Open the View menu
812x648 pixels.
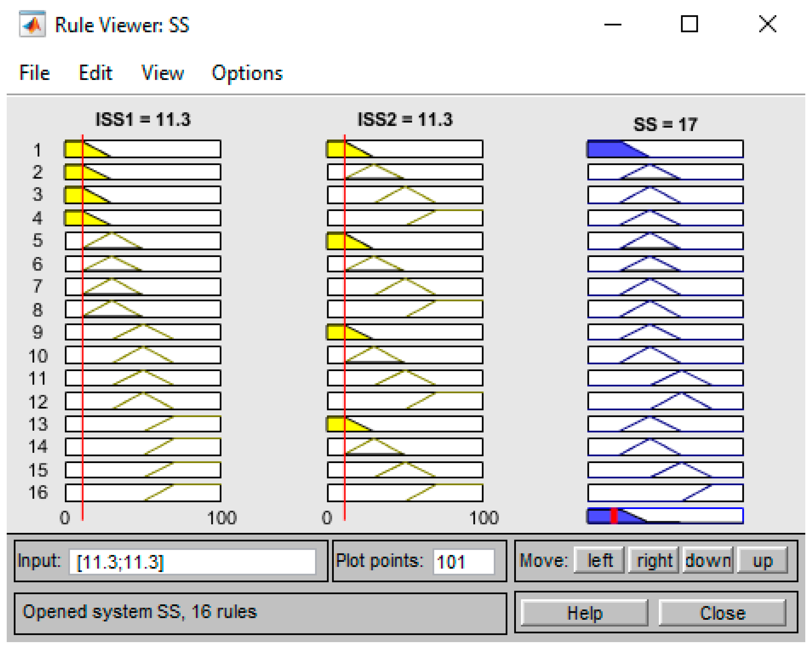click(162, 73)
